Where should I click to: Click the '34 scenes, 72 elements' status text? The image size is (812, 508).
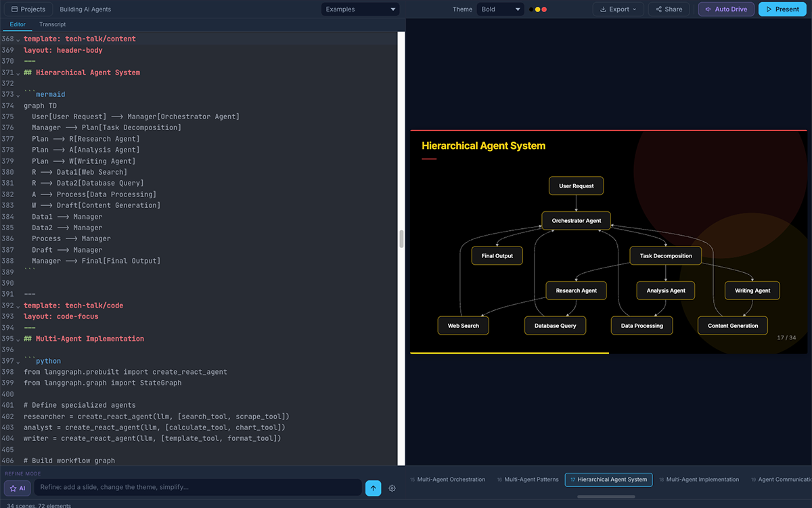[39, 505]
